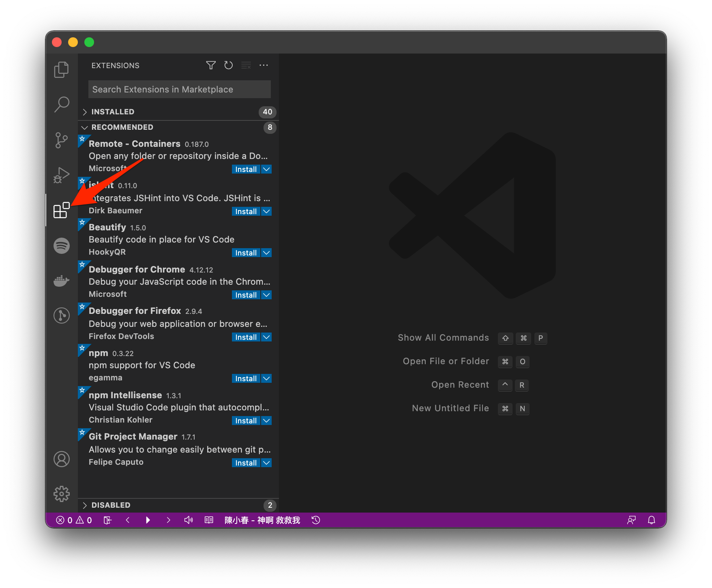Open Accounts menu icon
This screenshot has width=712, height=588.
click(62, 459)
